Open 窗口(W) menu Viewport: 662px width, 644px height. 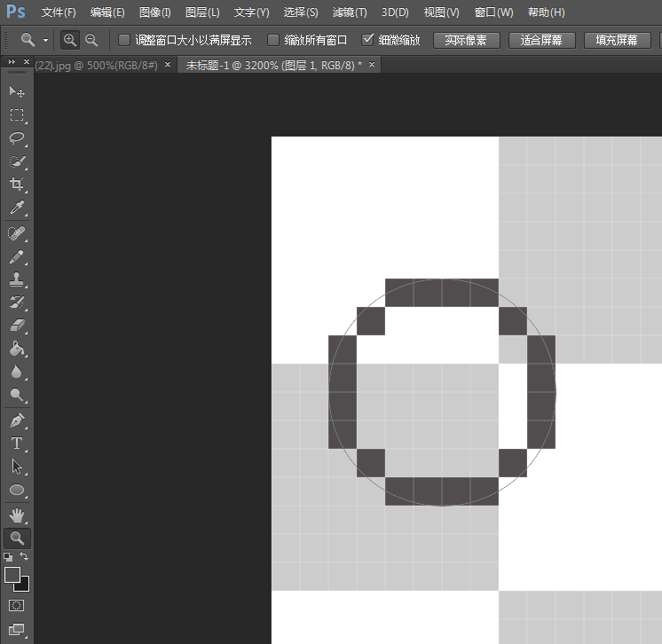point(493,12)
